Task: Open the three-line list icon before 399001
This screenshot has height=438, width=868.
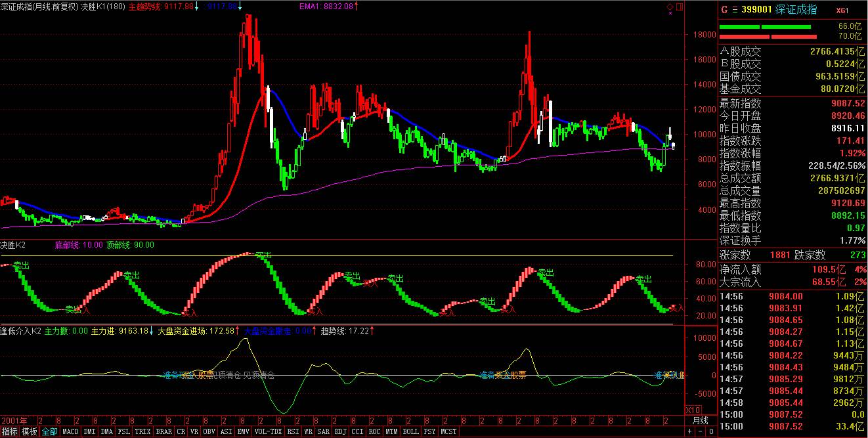Action: (x=735, y=10)
